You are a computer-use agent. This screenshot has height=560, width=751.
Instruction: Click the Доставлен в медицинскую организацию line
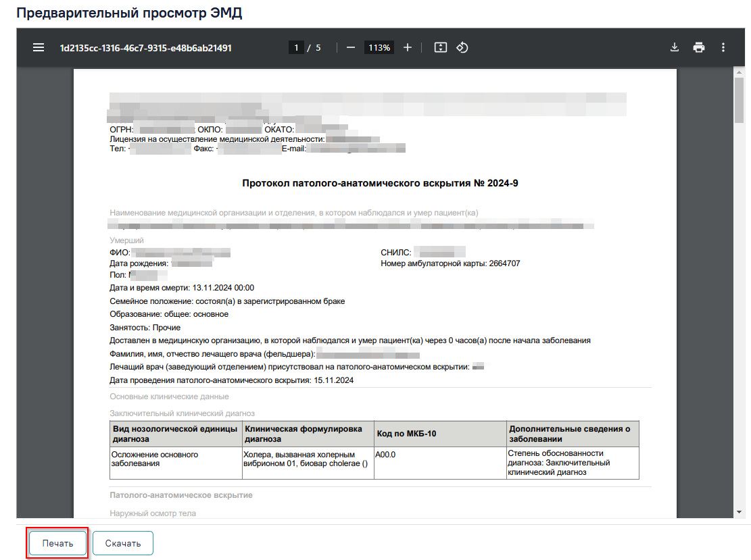[350, 340]
